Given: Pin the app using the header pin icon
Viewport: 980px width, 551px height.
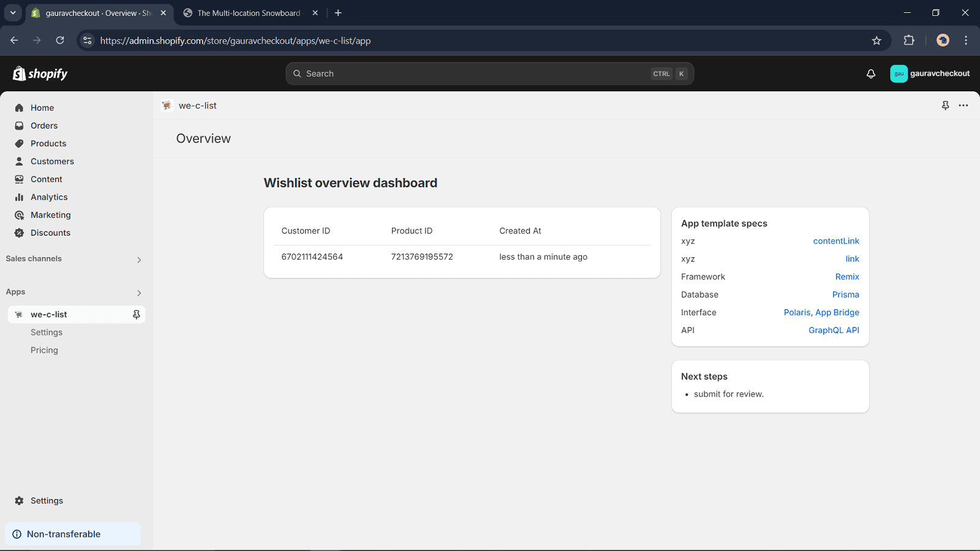Looking at the screenshot, I should point(945,105).
